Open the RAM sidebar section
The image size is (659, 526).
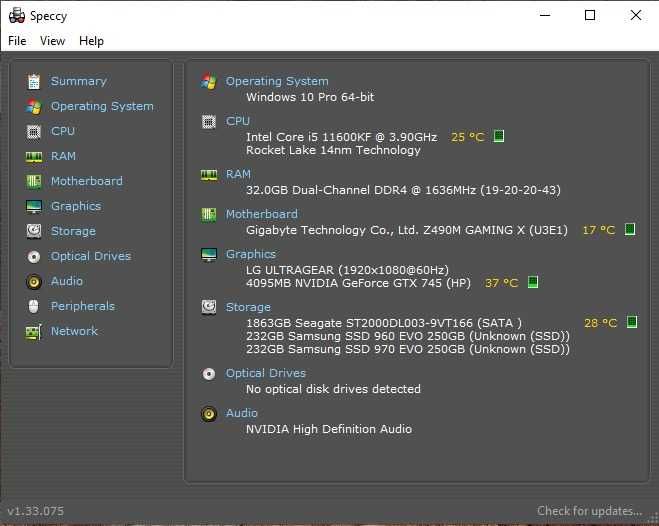63,156
